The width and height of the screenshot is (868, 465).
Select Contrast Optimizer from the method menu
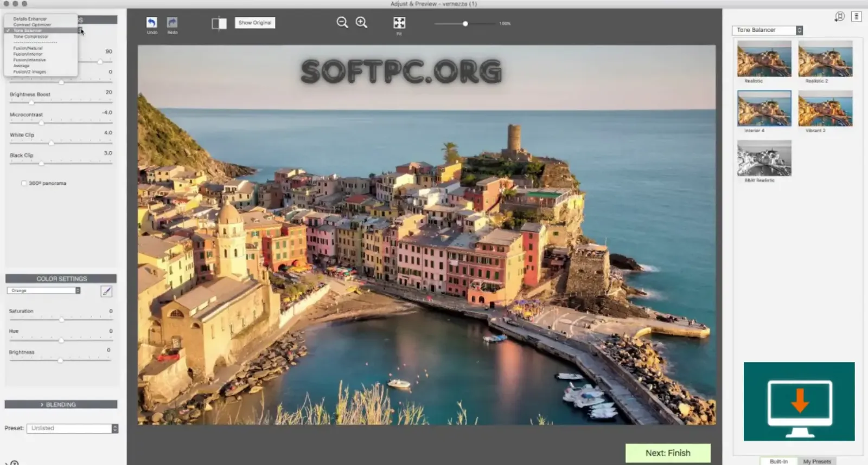pos(32,25)
